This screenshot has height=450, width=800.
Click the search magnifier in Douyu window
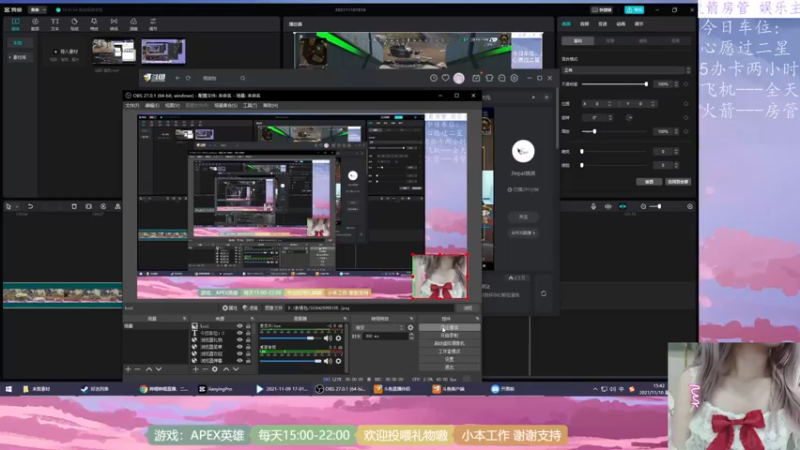(243, 78)
